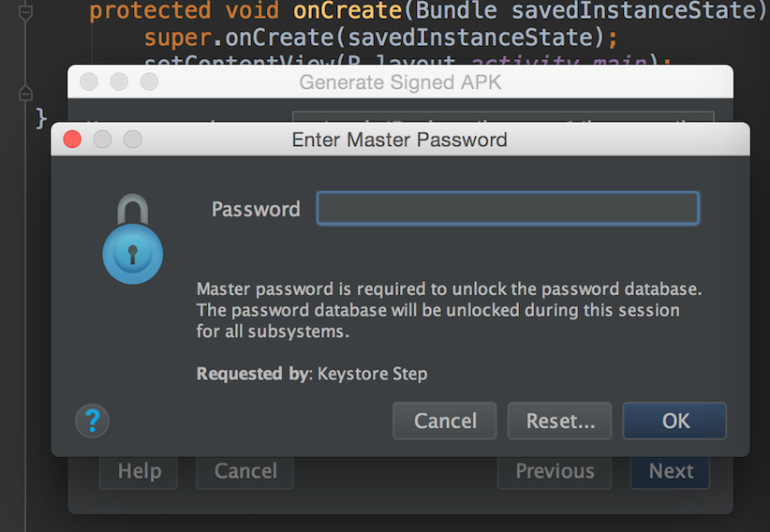Click the Generate Signed APK close button

click(88, 82)
